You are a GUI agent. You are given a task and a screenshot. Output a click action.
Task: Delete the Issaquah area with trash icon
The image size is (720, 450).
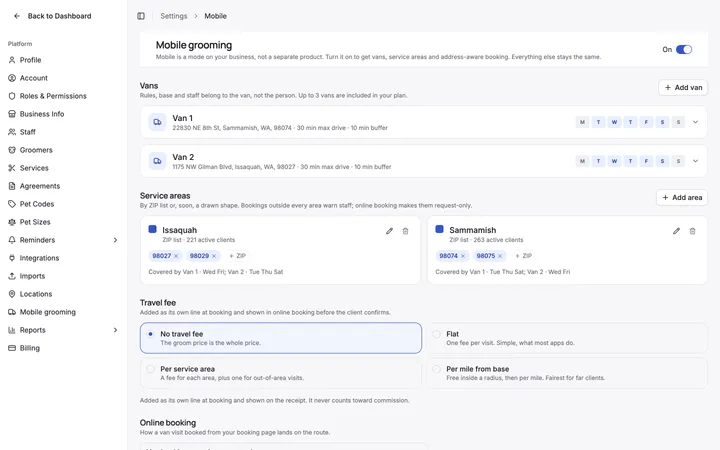[405, 231]
